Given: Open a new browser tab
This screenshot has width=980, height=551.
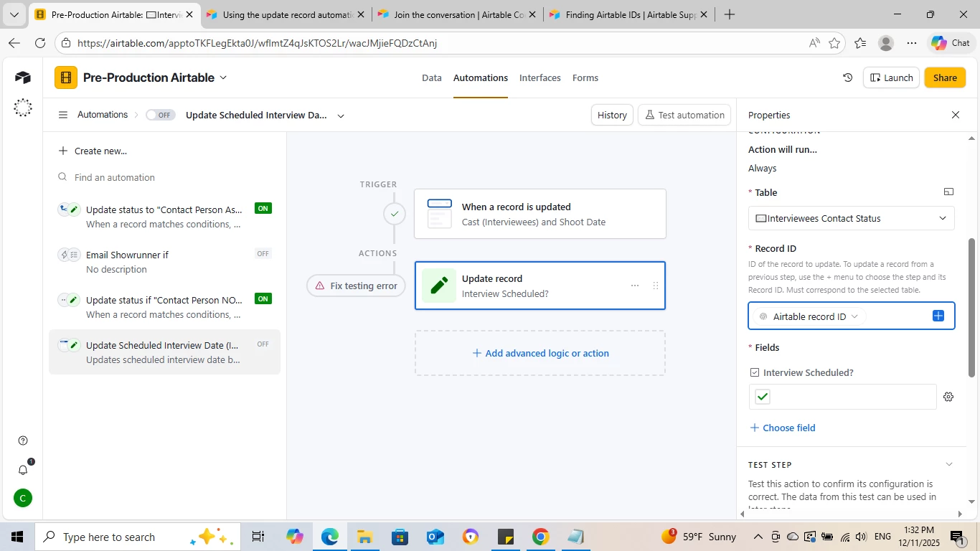Looking at the screenshot, I should pyautogui.click(x=729, y=14).
